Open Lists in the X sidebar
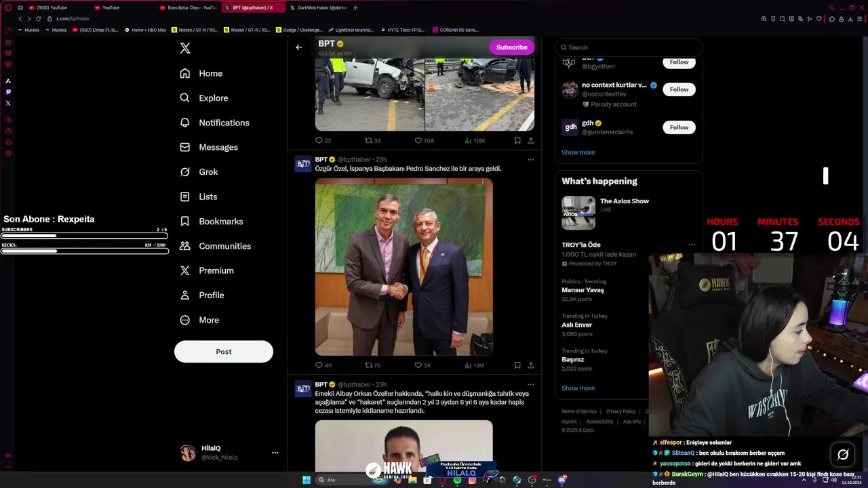The height and width of the screenshot is (488, 868). coord(199,197)
